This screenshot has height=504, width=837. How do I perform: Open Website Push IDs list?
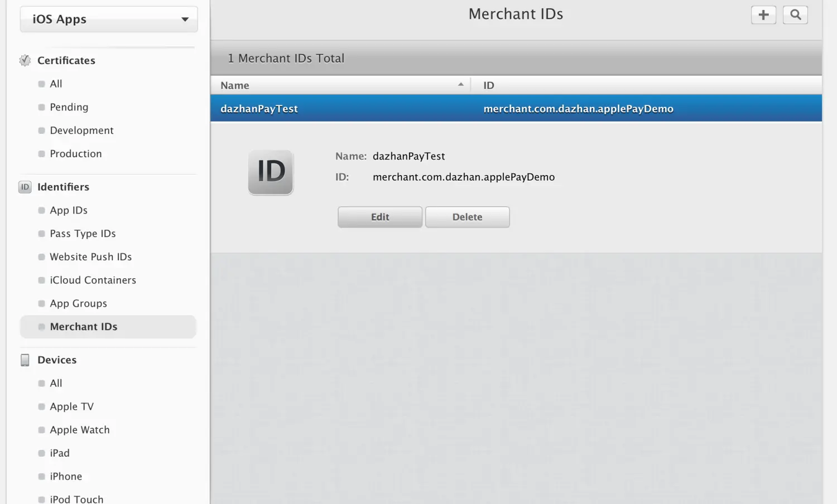pyautogui.click(x=90, y=257)
